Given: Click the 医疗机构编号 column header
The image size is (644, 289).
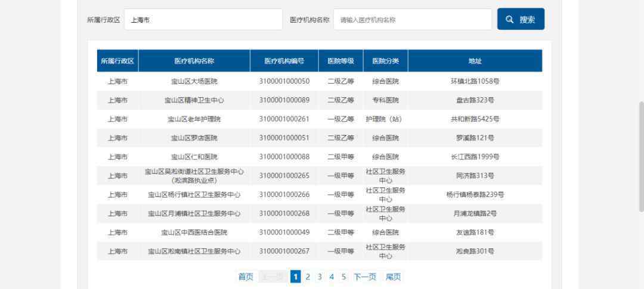Looking at the screenshot, I should [284, 61].
